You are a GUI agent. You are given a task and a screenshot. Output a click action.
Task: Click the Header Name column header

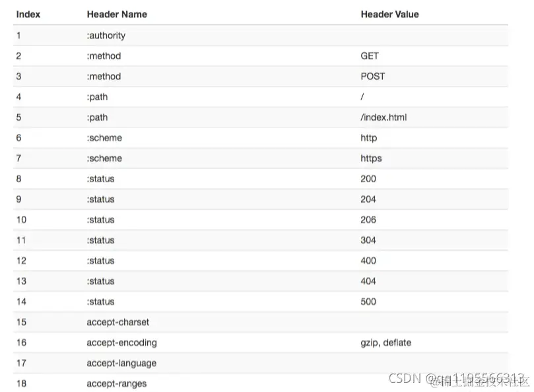(x=117, y=15)
